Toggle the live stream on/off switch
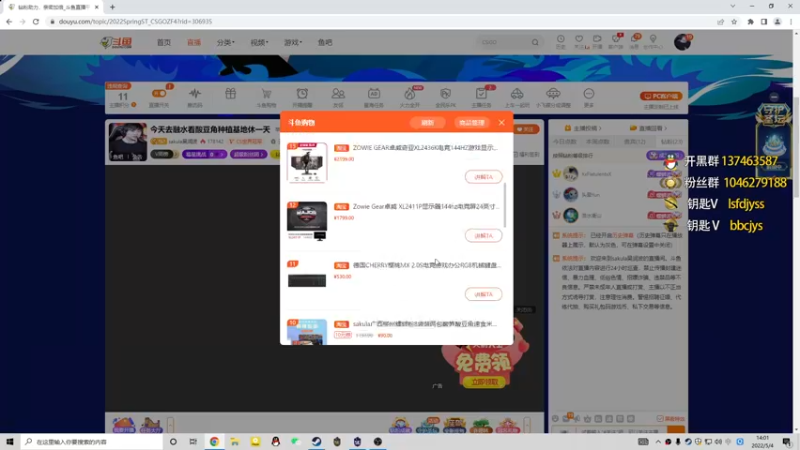Screen dimensions: 800x450 point(159,93)
